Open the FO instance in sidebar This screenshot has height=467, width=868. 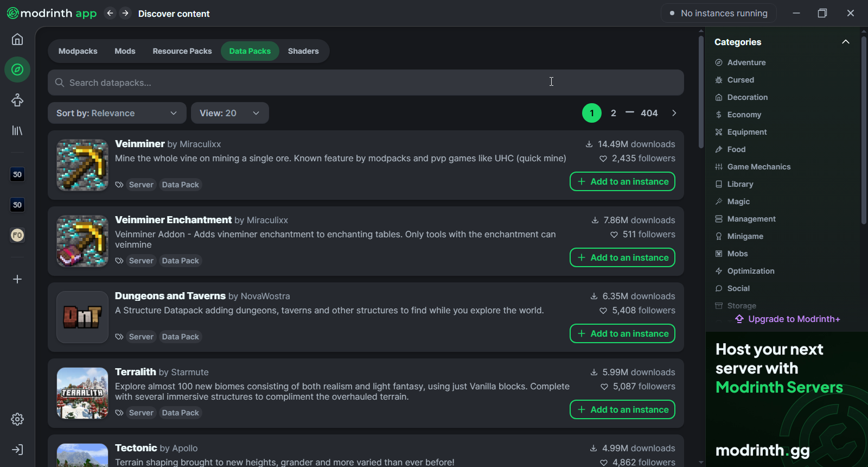coord(17,235)
